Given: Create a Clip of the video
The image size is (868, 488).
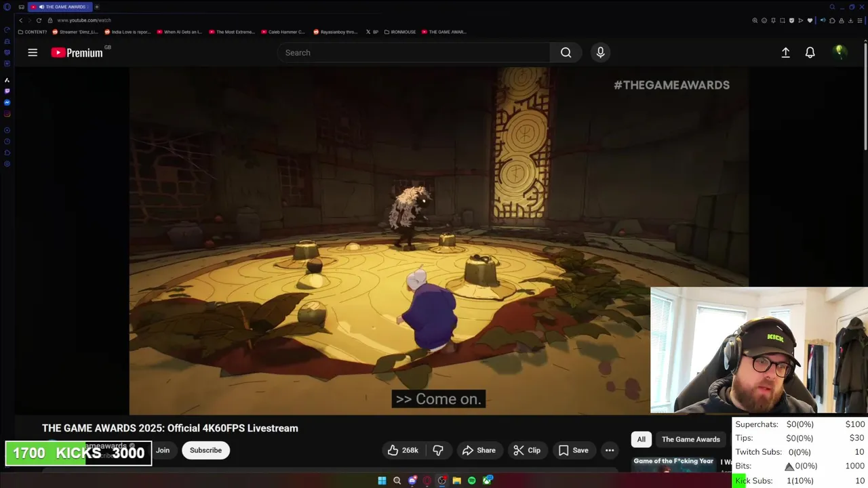Looking at the screenshot, I should click(527, 450).
